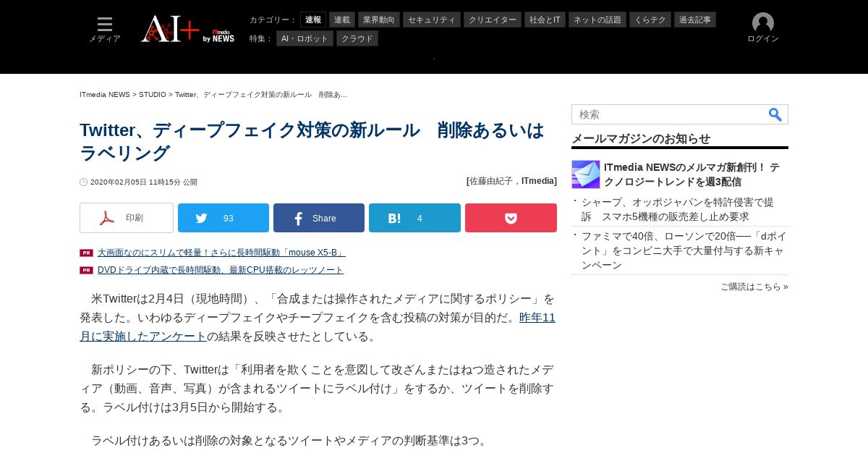Viewport: 868px width, 456px height.
Task: Click the ITmedia author label
Action: pyautogui.click(x=537, y=181)
